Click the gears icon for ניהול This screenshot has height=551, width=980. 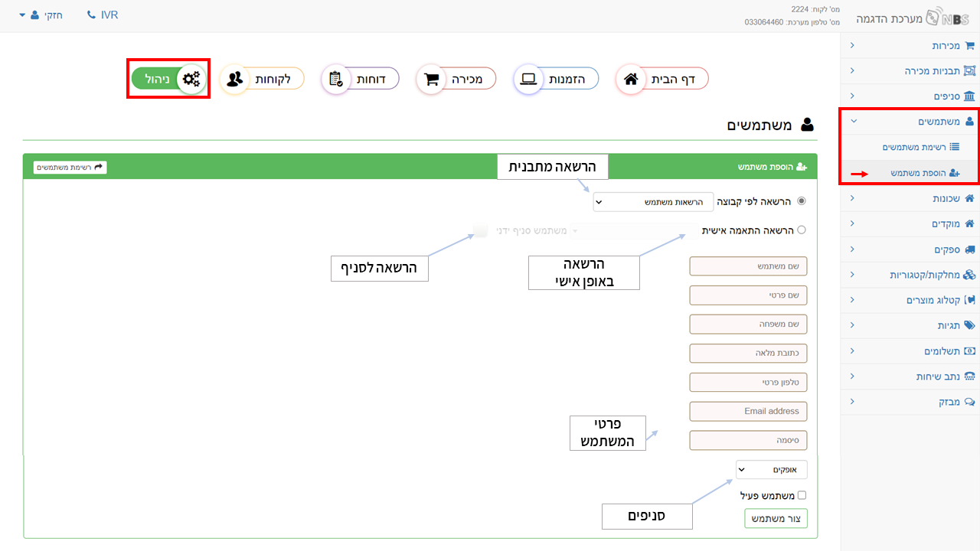tap(191, 79)
